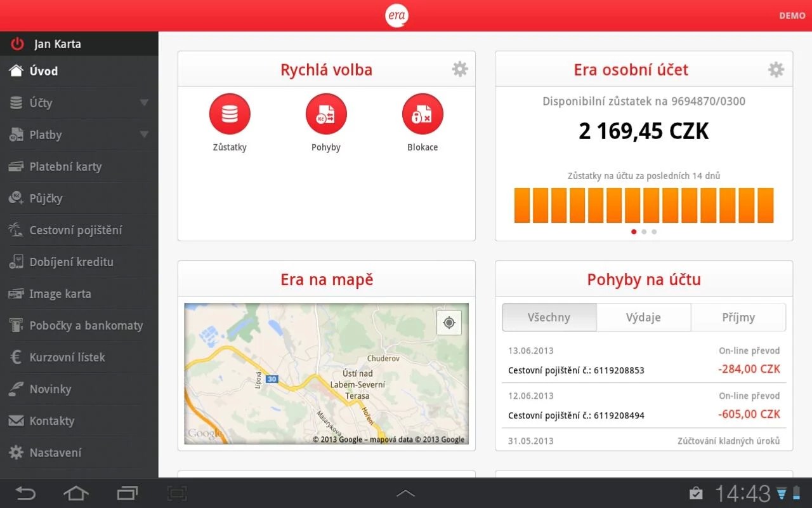The width and height of the screenshot is (812, 508).
Task: Click the Úvod home icon
Action: point(16,70)
